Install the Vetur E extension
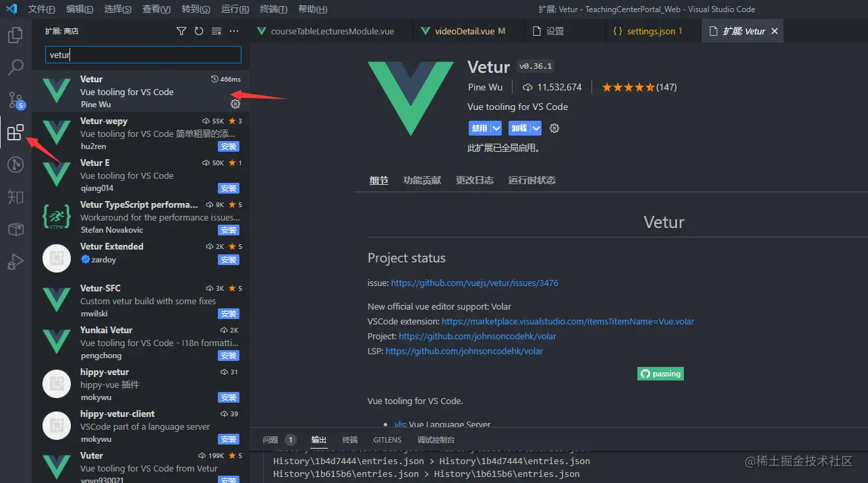The height and width of the screenshot is (483, 868). click(x=229, y=188)
